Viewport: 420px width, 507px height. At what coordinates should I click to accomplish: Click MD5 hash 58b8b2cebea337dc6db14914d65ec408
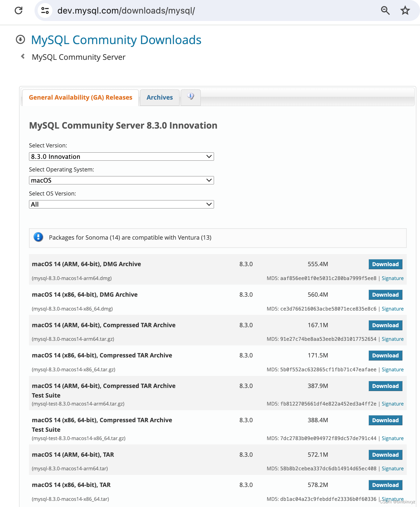click(x=328, y=468)
